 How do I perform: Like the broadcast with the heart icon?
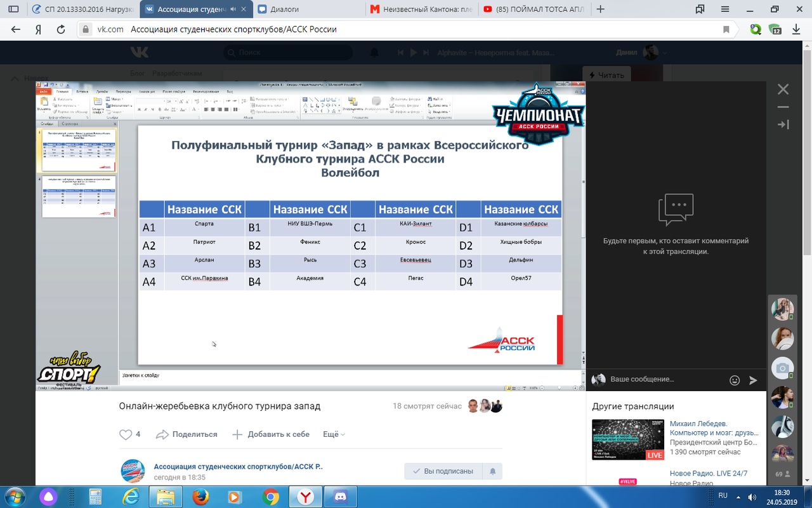coord(126,435)
